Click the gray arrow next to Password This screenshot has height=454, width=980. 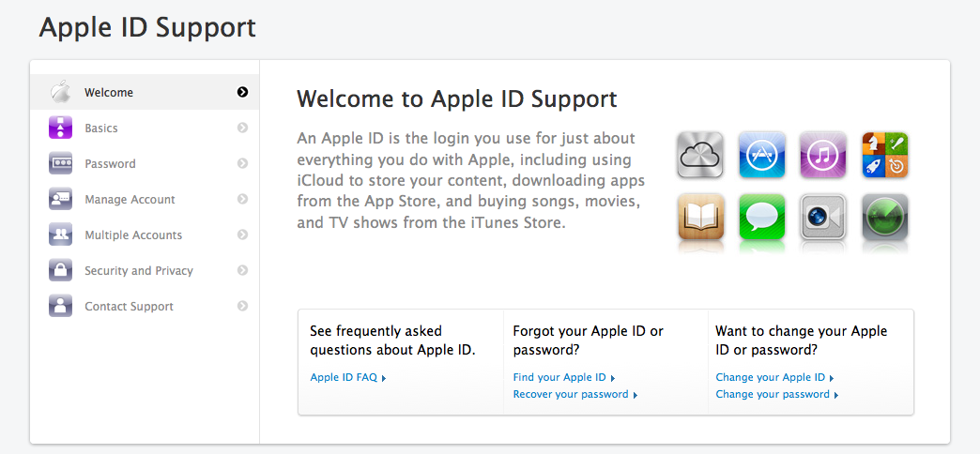pos(242,163)
